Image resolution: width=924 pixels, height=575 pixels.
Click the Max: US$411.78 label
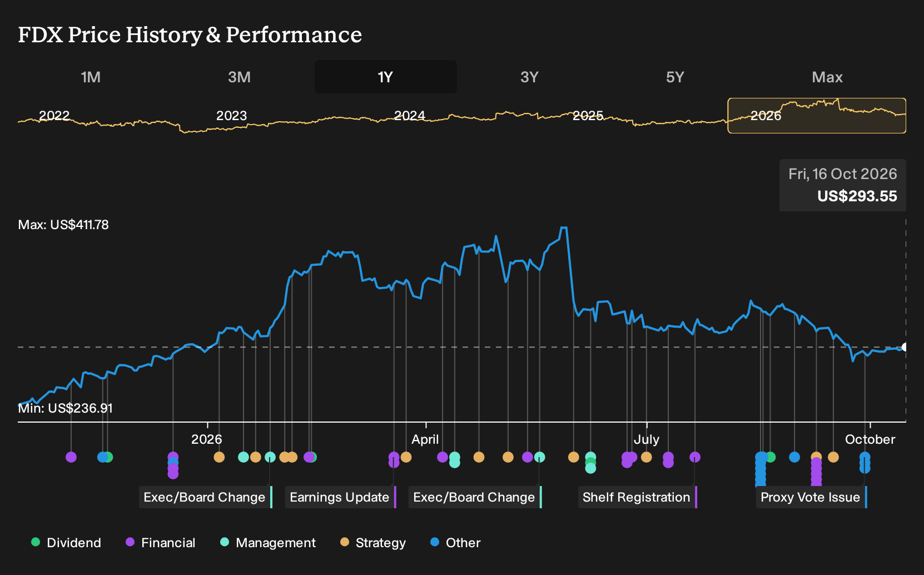[63, 225]
